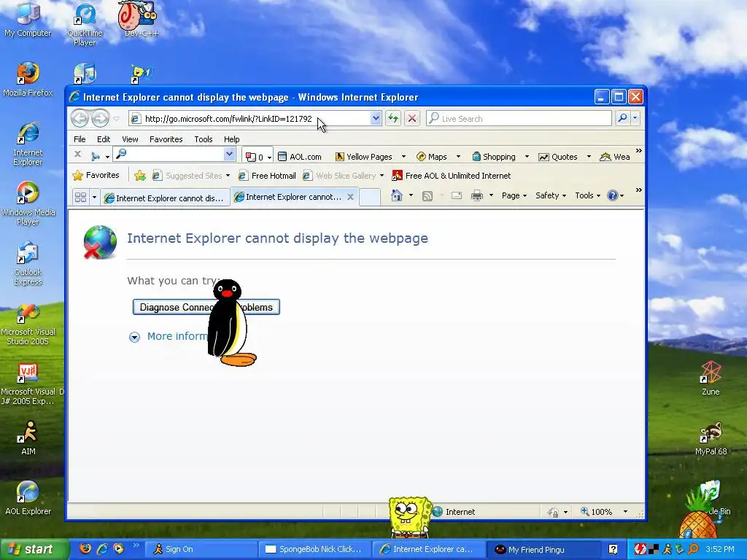Screen dimensions: 747x560
Task: Refresh the page with the green arrows button
Action: pos(393,118)
